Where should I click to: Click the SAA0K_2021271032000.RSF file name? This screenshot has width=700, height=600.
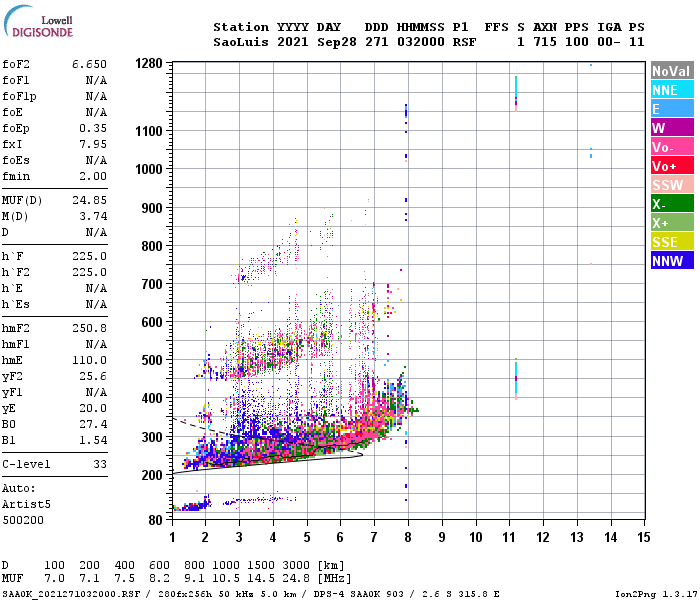pos(71,594)
